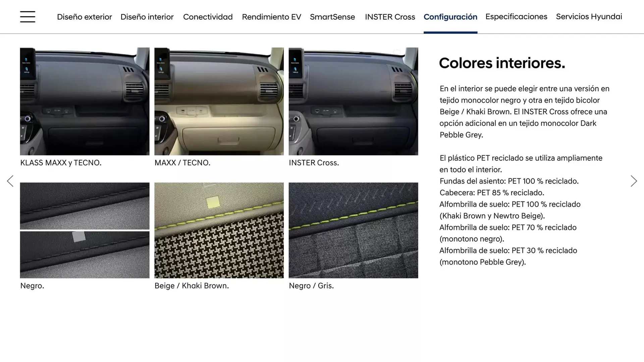Screen dimensions: 644x362
Task: Open the Diseño interior section
Action: click(147, 17)
